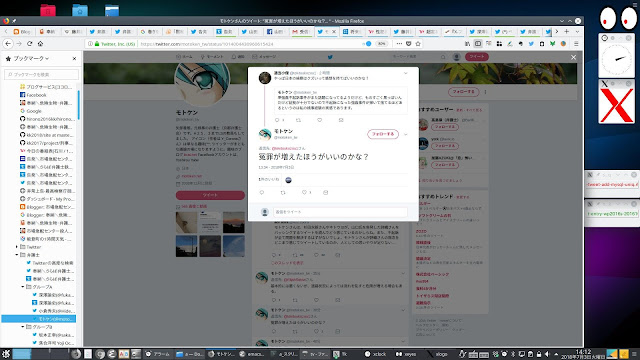Retweet the top reply tweet
Image resolution: width=640 pixels, height=360 pixels.
[298, 120]
